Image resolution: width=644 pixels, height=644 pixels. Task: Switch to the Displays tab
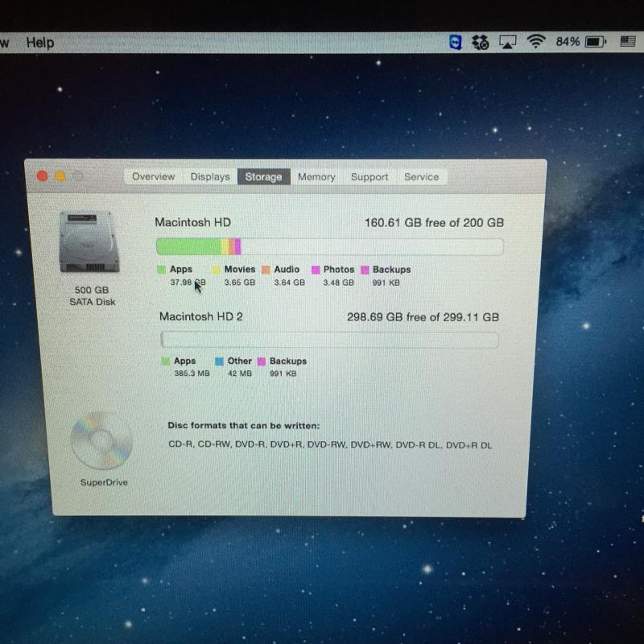click(210, 176)
